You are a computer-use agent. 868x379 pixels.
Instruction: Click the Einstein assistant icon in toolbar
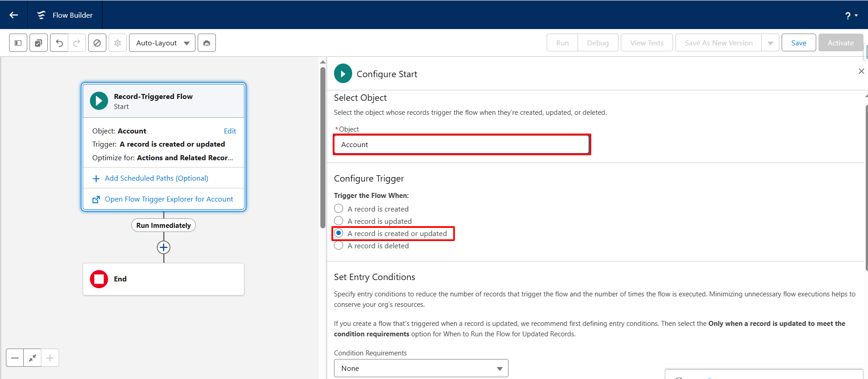[207, 43]
